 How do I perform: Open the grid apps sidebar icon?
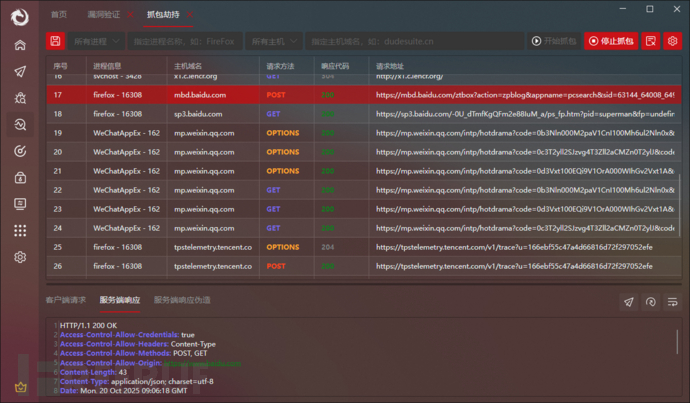click(20, 230)
